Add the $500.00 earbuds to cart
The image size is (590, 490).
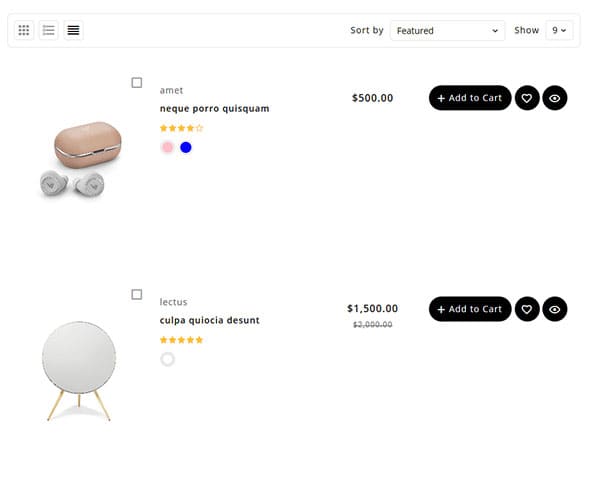[x=470, y=98]
